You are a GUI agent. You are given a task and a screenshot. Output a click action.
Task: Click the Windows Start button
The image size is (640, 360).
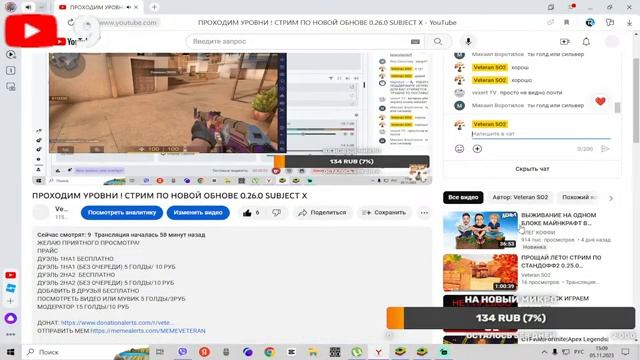[x=11, y=352]
